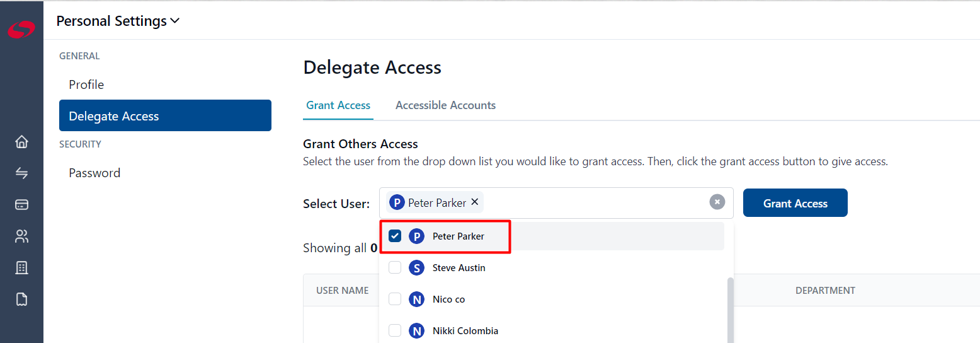The image size is (980, 343).
Task: Click the user dropdown list scrollbar
Action: coord(730,310)
